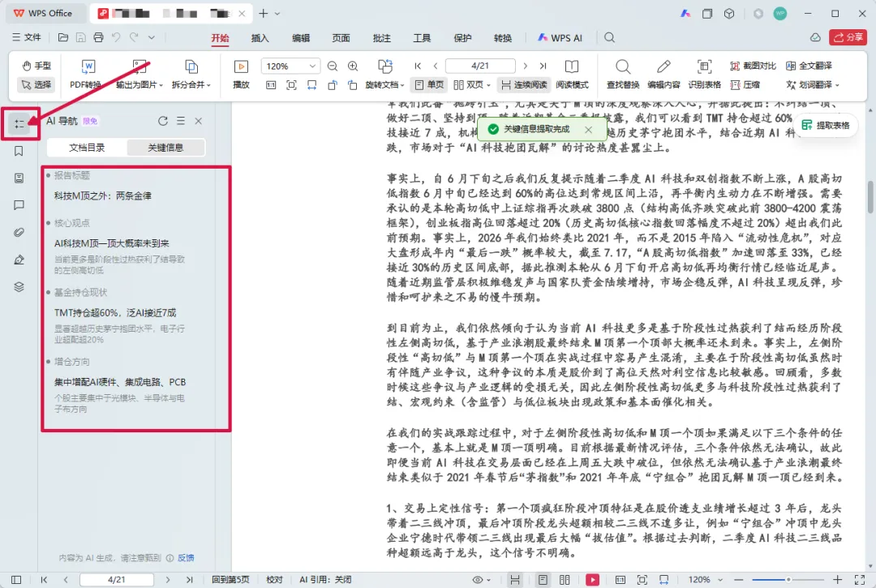Open the 保护 ribbon tab
This screenshot has width=876, height=588.
(x=462, y=38)
